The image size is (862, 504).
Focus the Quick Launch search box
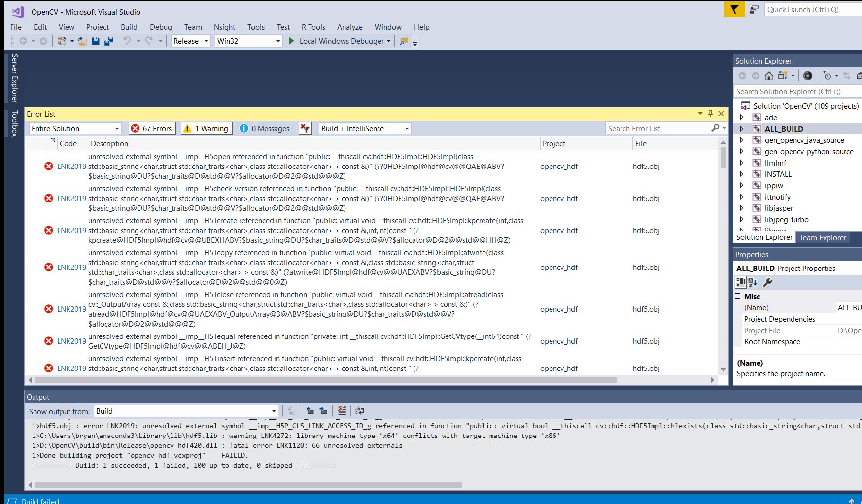(813, 9)
